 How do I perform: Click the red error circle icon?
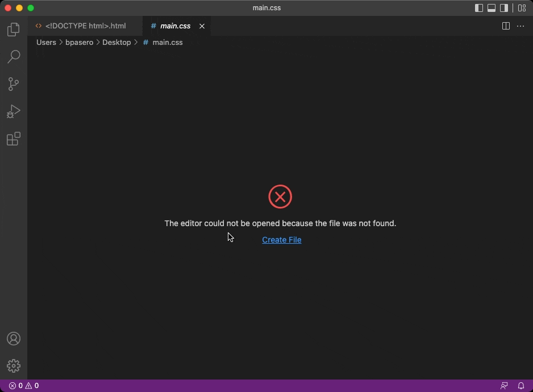(x=280, y=197)
